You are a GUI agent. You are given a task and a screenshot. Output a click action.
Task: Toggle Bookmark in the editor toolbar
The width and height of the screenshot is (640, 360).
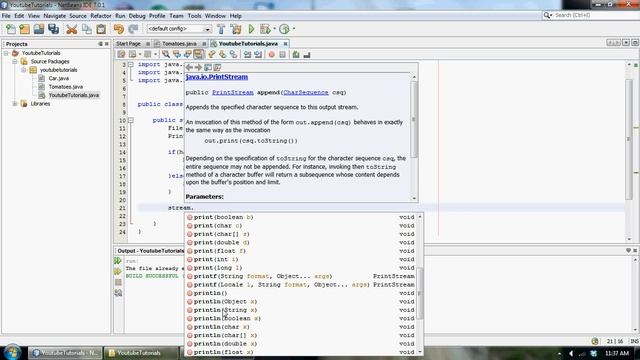(233, 55)
